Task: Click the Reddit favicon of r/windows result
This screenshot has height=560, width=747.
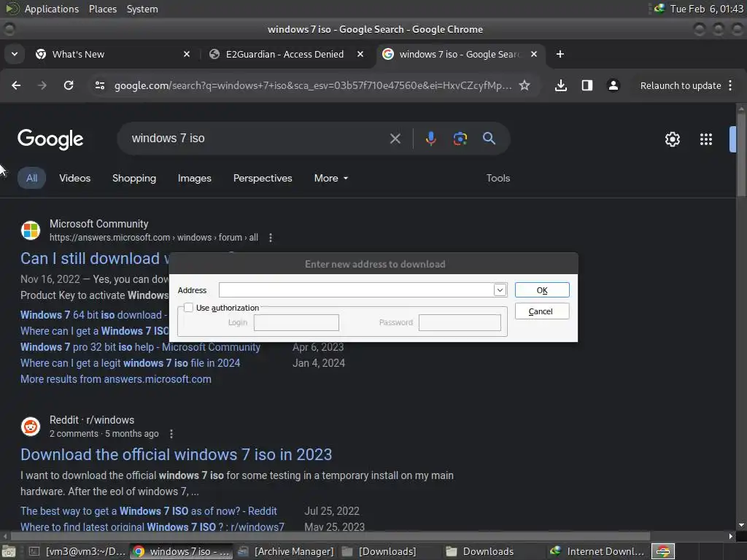Action: [31, 426]
